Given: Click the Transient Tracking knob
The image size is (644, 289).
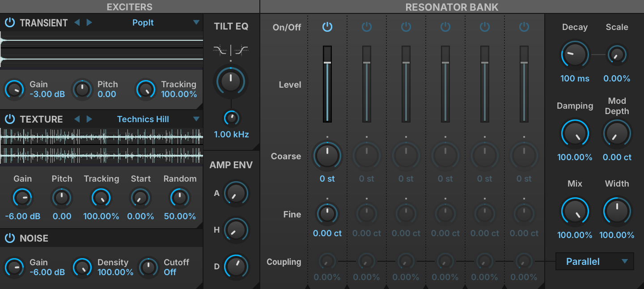Looking at the screenshot, I should coord(146,89).
